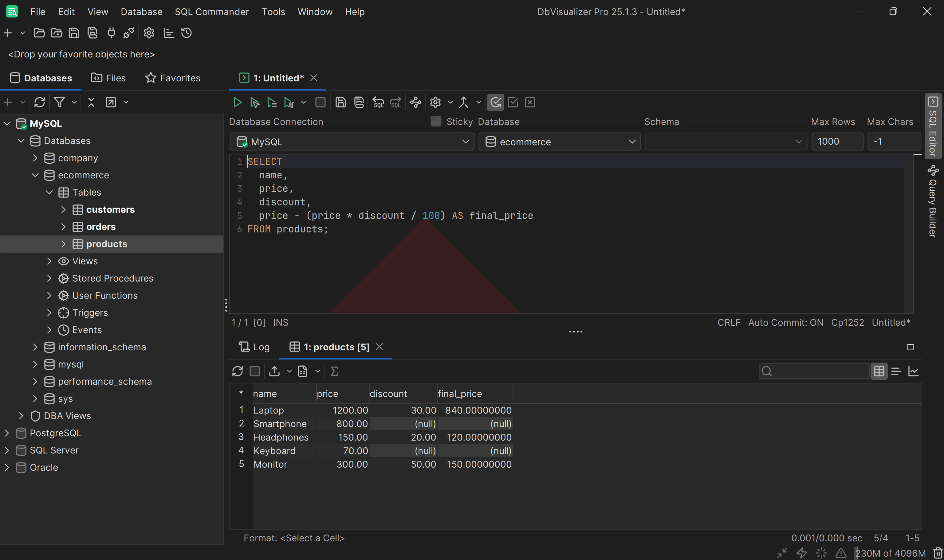Collapse the ecommerce database node
Image resolution: width=944 pixels, height=560 pixels.
35,175
